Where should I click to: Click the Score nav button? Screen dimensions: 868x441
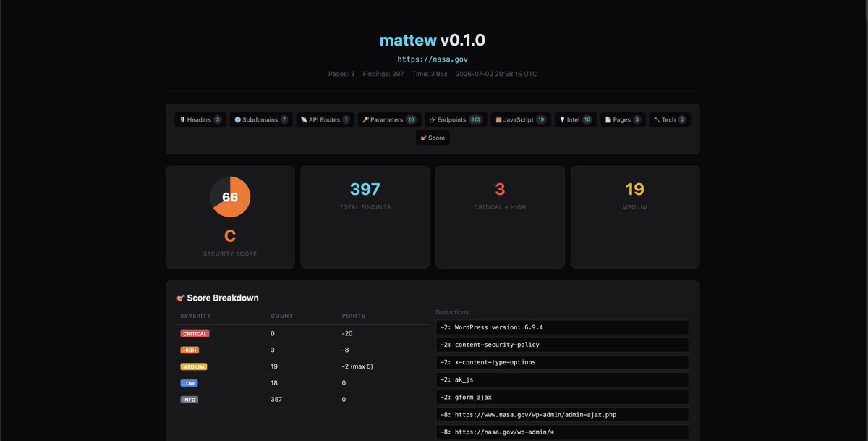[x=433, y=138]
